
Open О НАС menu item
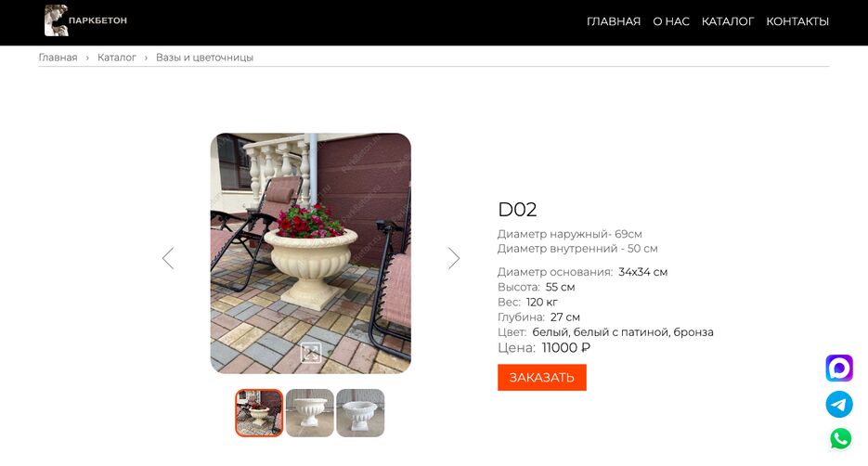pos(671,21)
